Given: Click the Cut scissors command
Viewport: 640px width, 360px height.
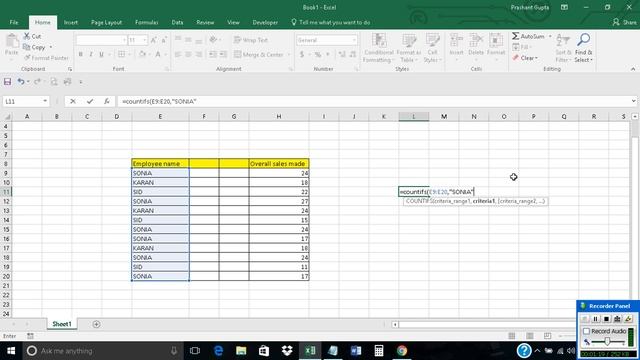Looking at the screenshot, I should coord(32,36).
